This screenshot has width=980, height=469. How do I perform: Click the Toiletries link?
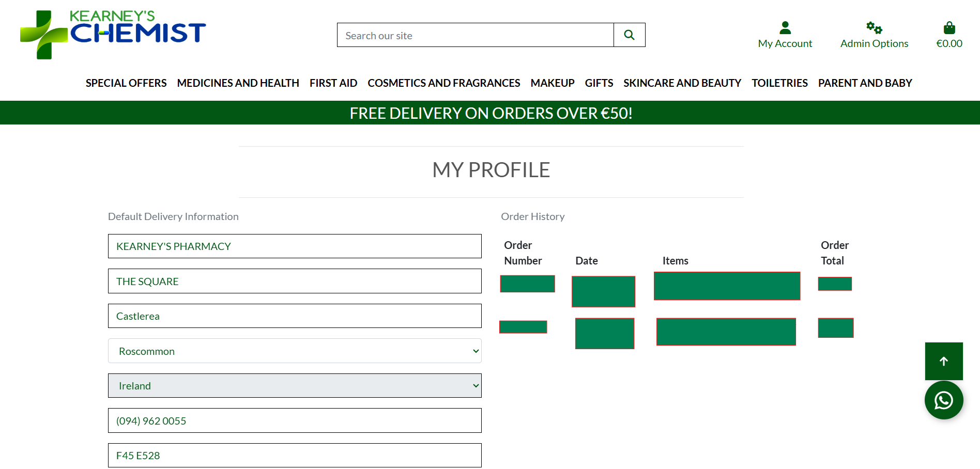(779, 83)
